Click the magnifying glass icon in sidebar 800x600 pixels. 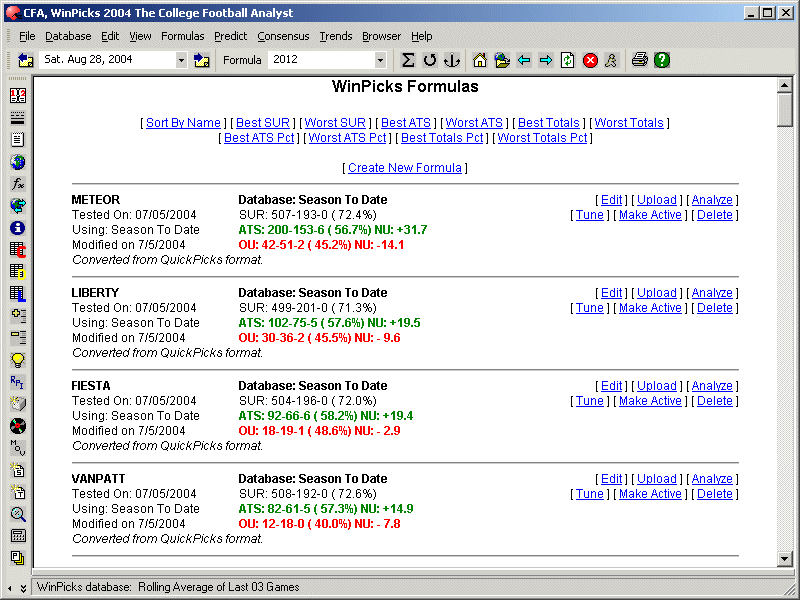pos(18,514)
